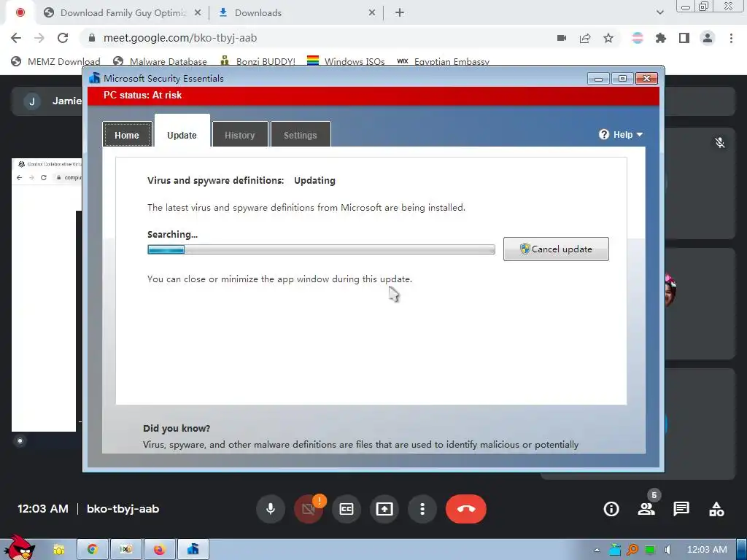This screenshot has height=560, width=747.
Task: Open the Windows ISOs bookmark
Action: (x=346, y=61)
